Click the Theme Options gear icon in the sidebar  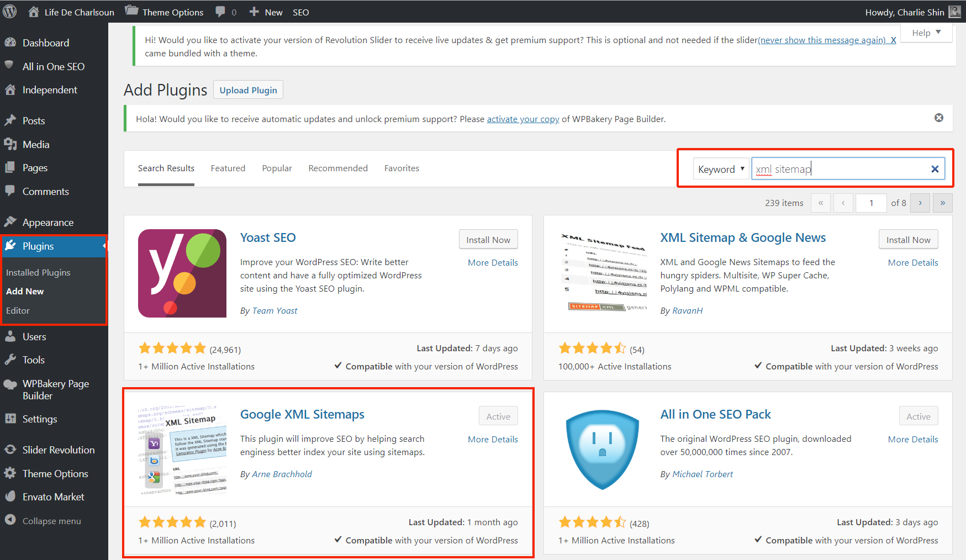point(10,473)
